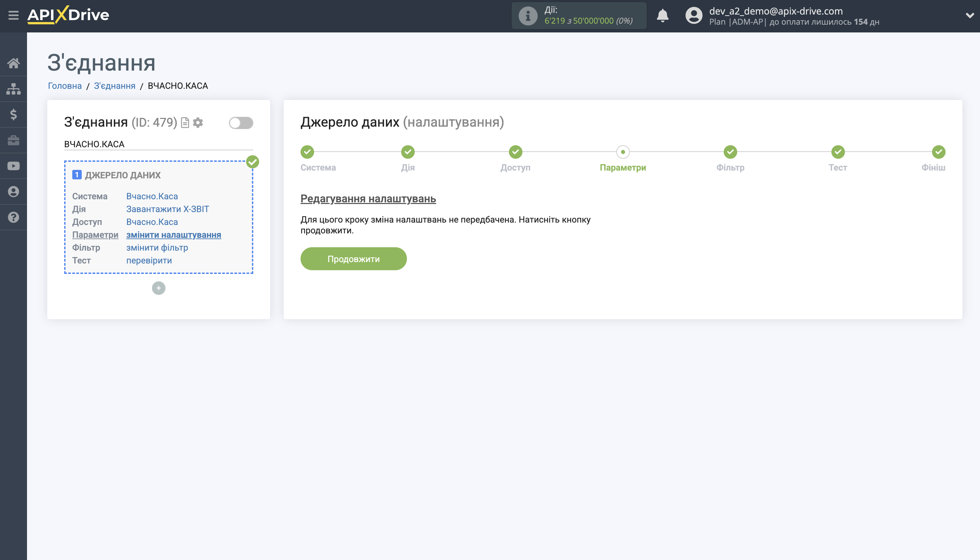The image size is (980, 560).
Task: Open the video tutorials sidebar icon
Action: click(14, 166)
